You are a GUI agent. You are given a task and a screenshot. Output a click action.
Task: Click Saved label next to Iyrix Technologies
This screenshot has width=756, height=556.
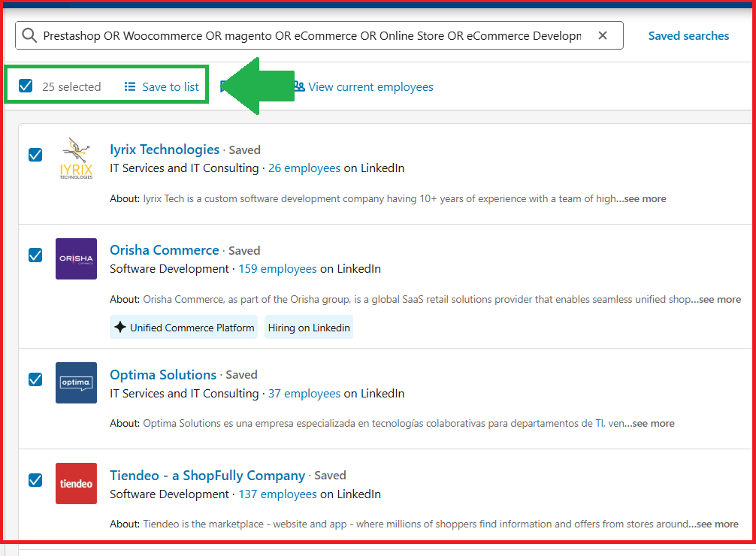click(244, 150)
